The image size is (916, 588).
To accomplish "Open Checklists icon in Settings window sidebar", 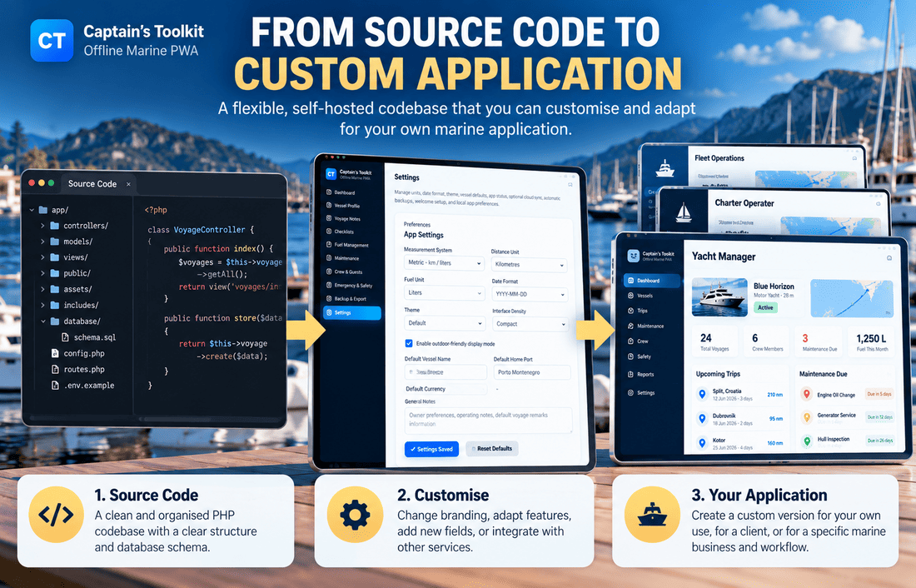I will (329, 232).
